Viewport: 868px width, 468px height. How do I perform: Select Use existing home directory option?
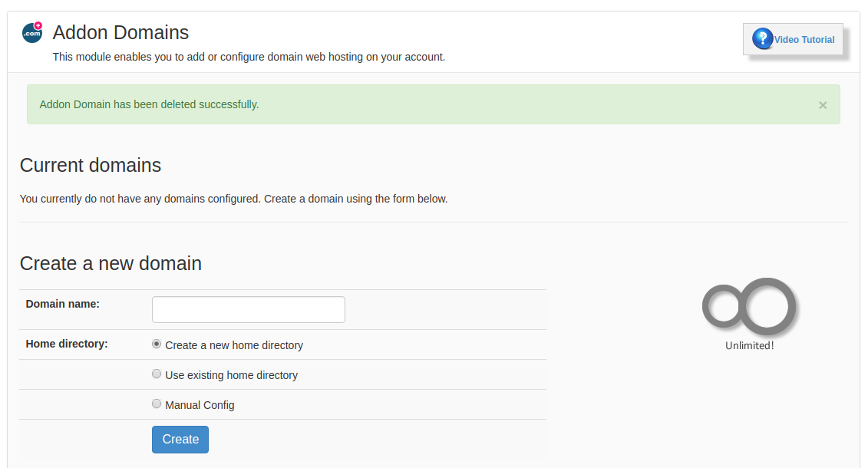pyautogui.click(x=157, y=374)
